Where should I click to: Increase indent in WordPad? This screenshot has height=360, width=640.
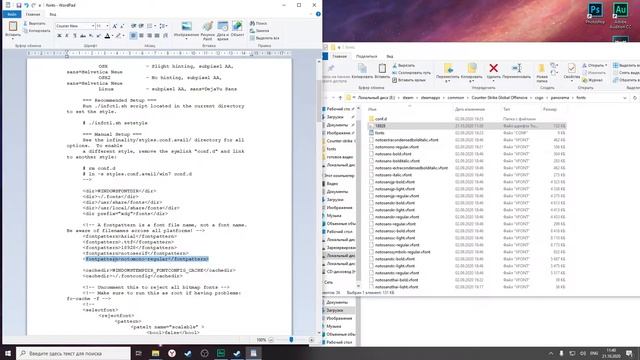(x=141, y=26)
